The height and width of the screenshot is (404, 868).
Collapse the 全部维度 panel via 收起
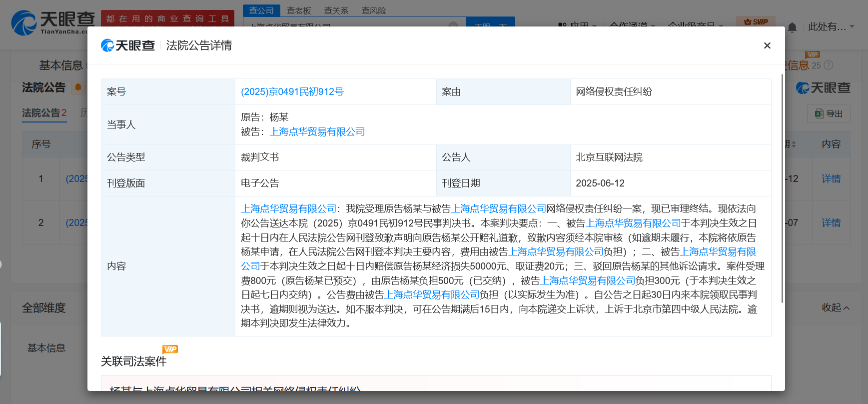[x=836, y=307]
